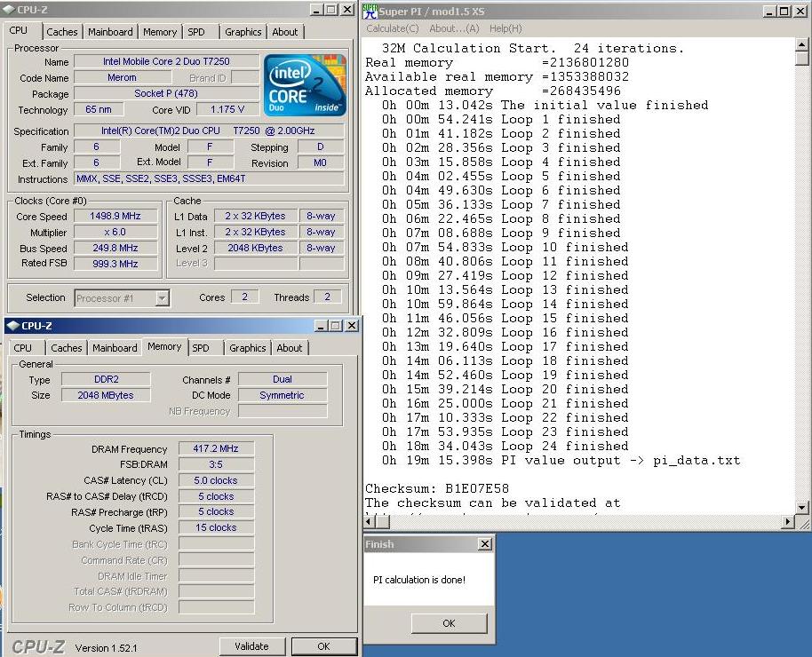Image resolution: width=812 pixels, height=657 pixels.
Task: Click the Cycle Time value '15 clocks'
Action: tap(216, 527)
